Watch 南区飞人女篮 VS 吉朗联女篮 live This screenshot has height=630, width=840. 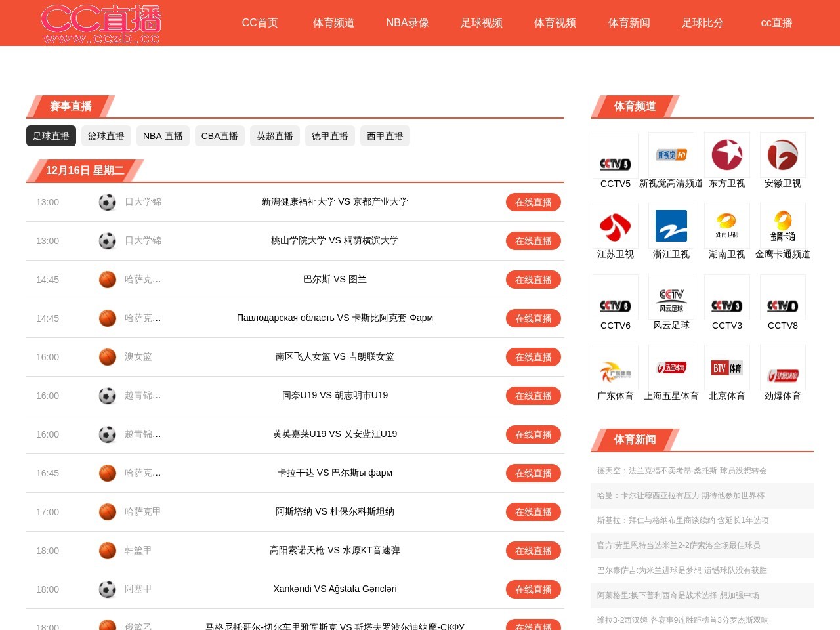click(x=533, y=357)
